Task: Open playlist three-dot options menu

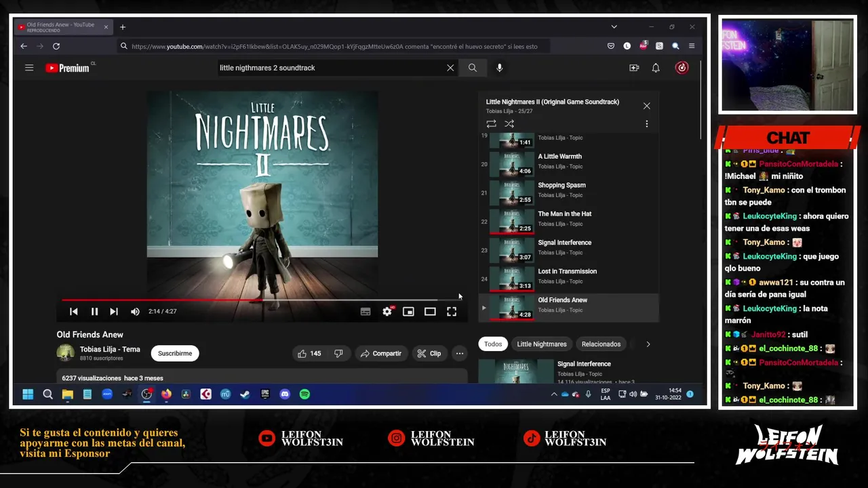Action: [x=646, y=124]
